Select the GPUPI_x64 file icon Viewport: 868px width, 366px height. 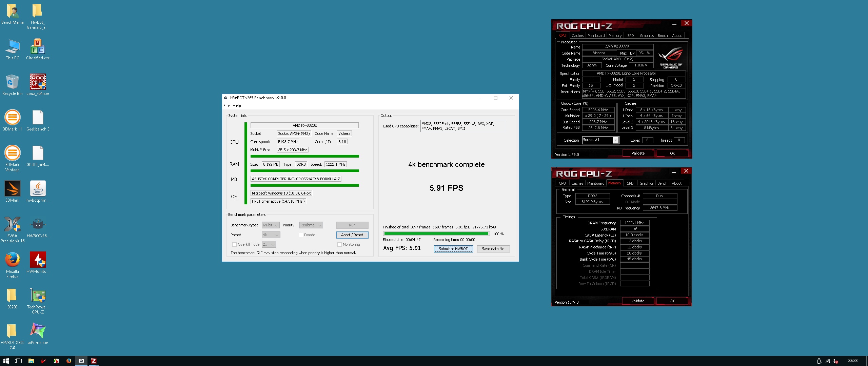[x=38, y=157]
